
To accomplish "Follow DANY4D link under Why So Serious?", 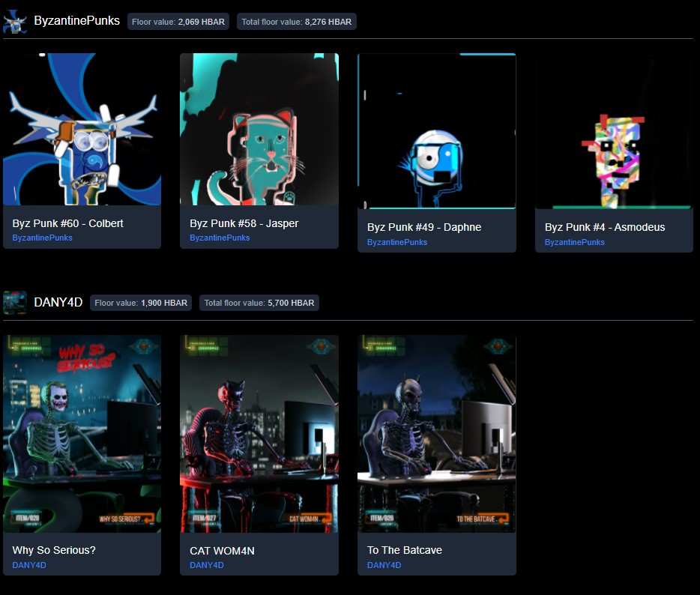I will [29, 565].
